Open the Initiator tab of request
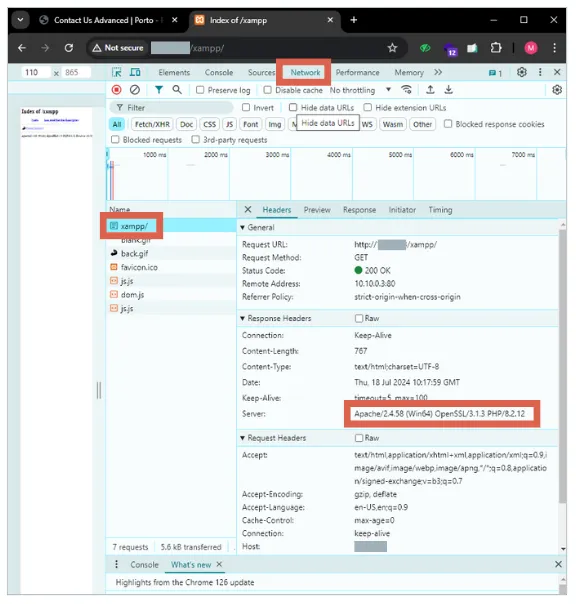 click(402, 210)
